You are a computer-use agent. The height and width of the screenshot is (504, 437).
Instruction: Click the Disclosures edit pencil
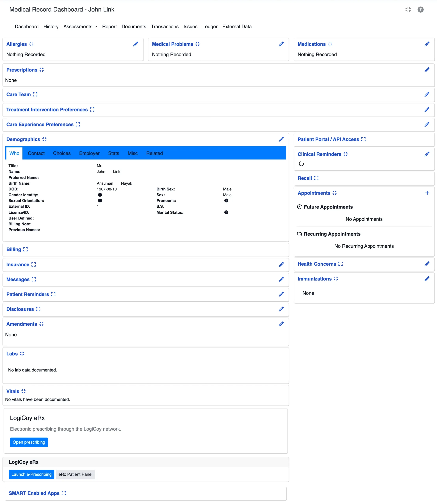[x=281, y=309]
